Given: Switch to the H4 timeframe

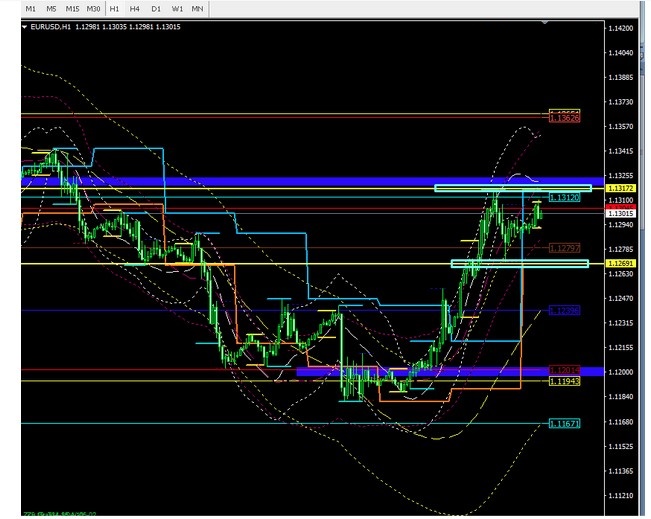Looking at the screenshot, I should [x=135, y=8].
